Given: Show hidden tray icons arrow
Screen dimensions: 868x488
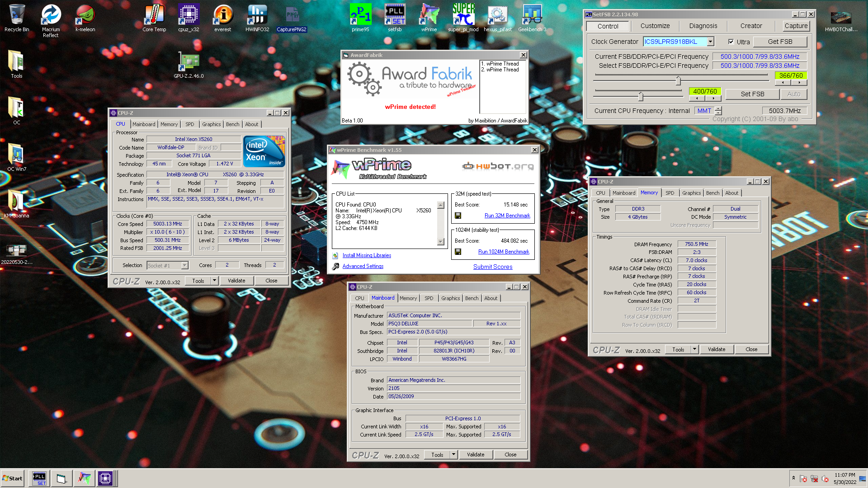Looking at the screenshot, I should coord(793,478).
